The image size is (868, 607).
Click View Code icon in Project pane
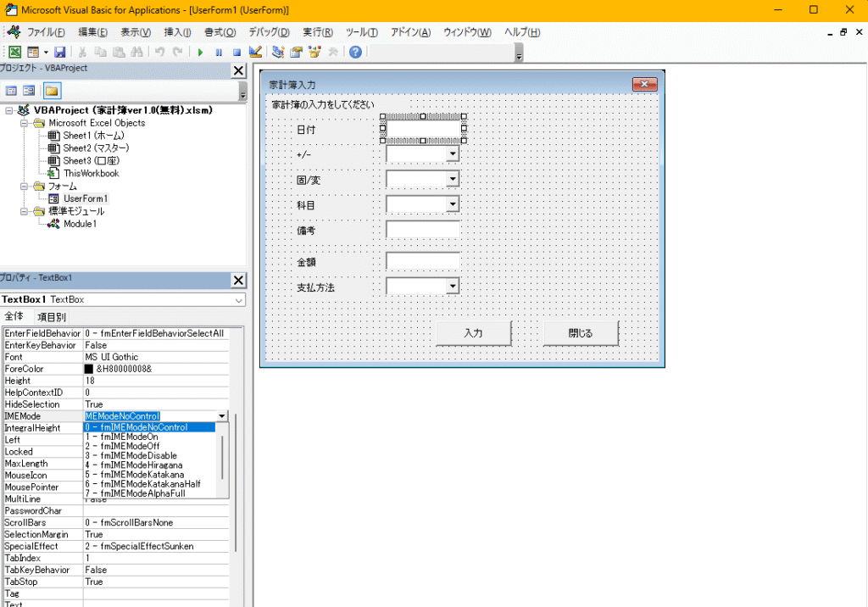11,91
